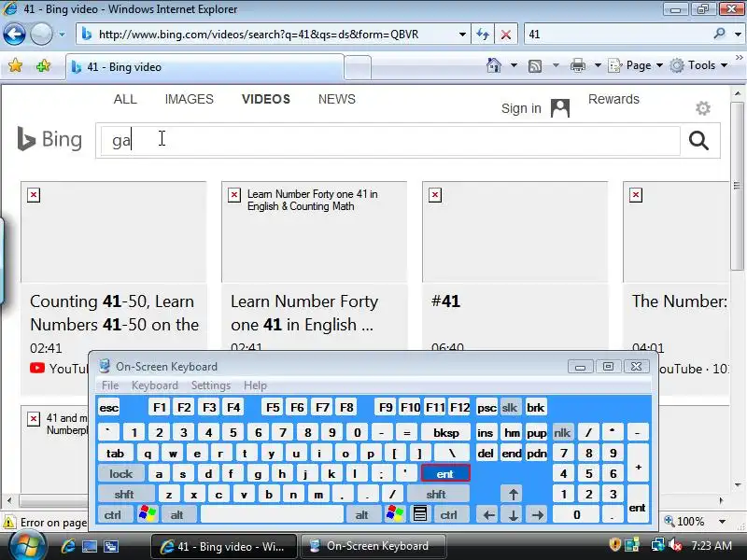The image size is (747, 560).
Task: Stop page loading with red X icon
Action: 506,35
